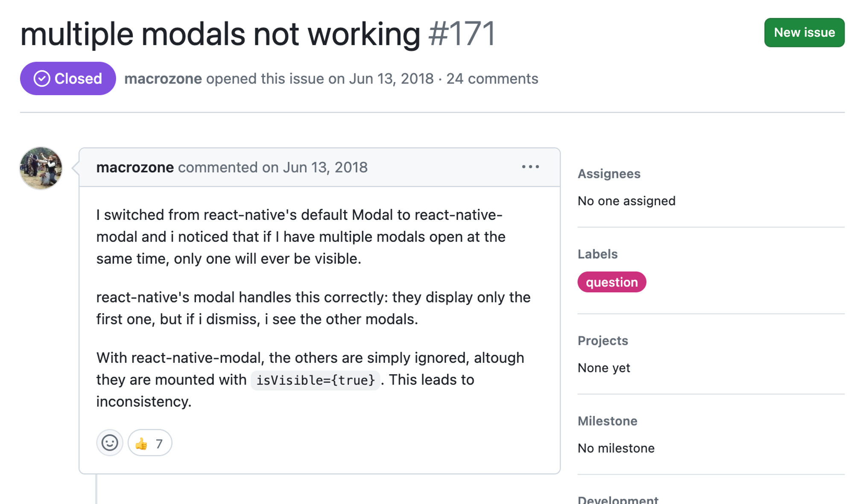Open macrozone link in comment header
The height and width of the screenshot is (504, 854).
coord(135,167)
